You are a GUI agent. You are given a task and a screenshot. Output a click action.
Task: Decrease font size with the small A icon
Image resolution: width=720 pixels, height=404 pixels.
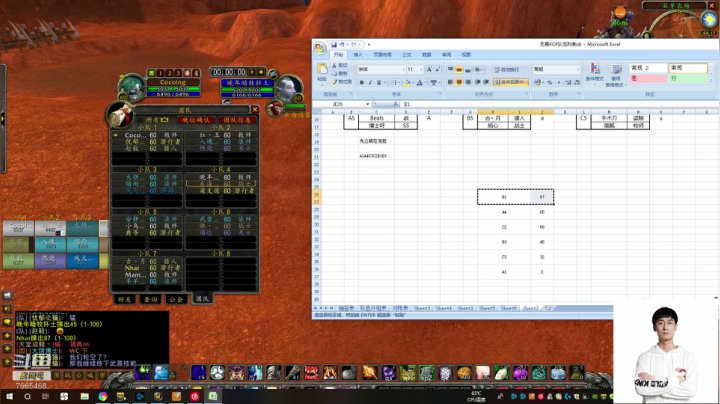tap(437, 69)
